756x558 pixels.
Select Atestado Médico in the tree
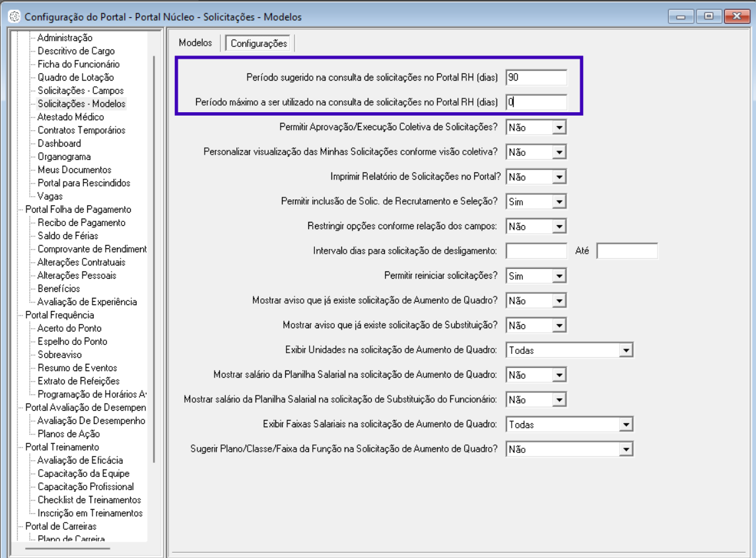(71, 117)
